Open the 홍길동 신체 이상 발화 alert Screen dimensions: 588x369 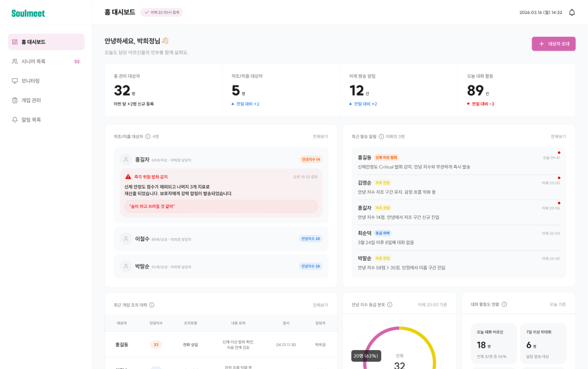[458, 162]
